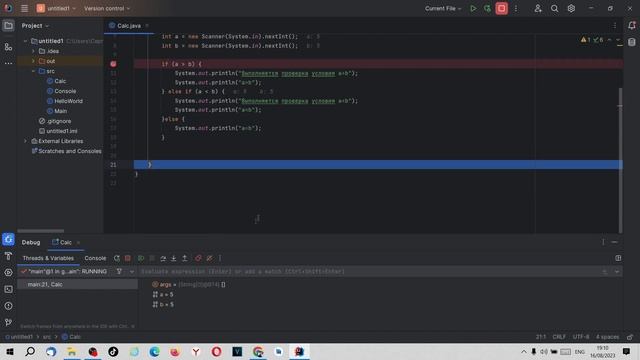
Task: Collapse the untitled1 project root
Action: tap(25, 41)
